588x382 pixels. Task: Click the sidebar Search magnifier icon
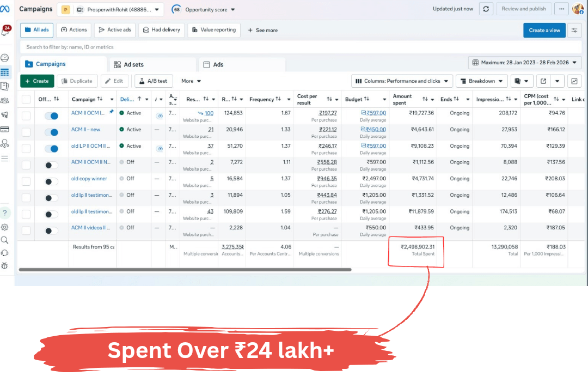[5, 240]
